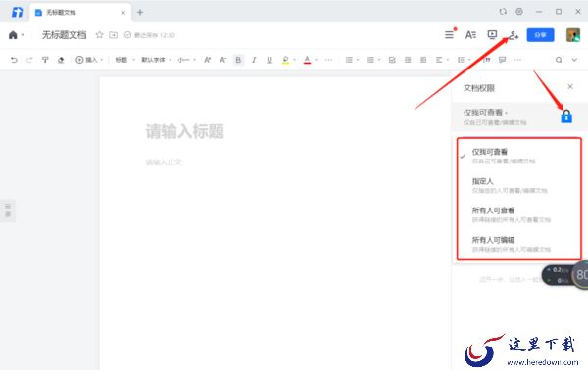Click the blue lock icon
This screenshot has width=588, height=370.
coord(566,116)
